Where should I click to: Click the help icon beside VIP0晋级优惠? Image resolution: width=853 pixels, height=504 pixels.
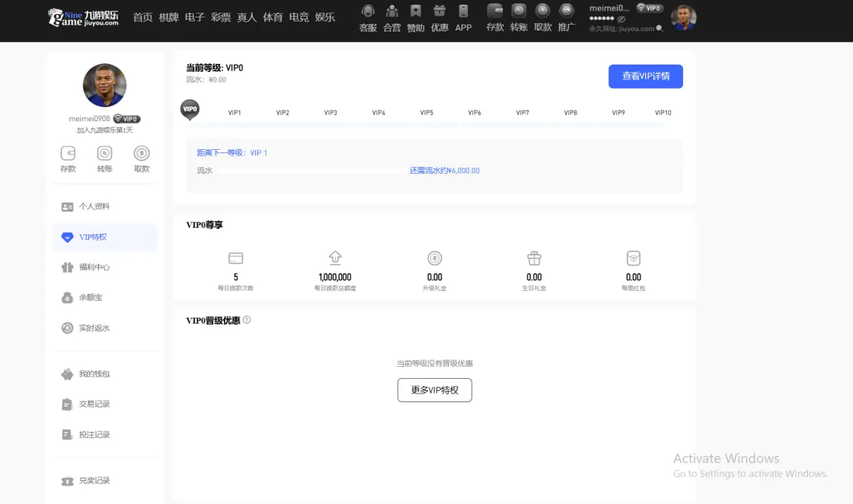click(x=247, y=320)
